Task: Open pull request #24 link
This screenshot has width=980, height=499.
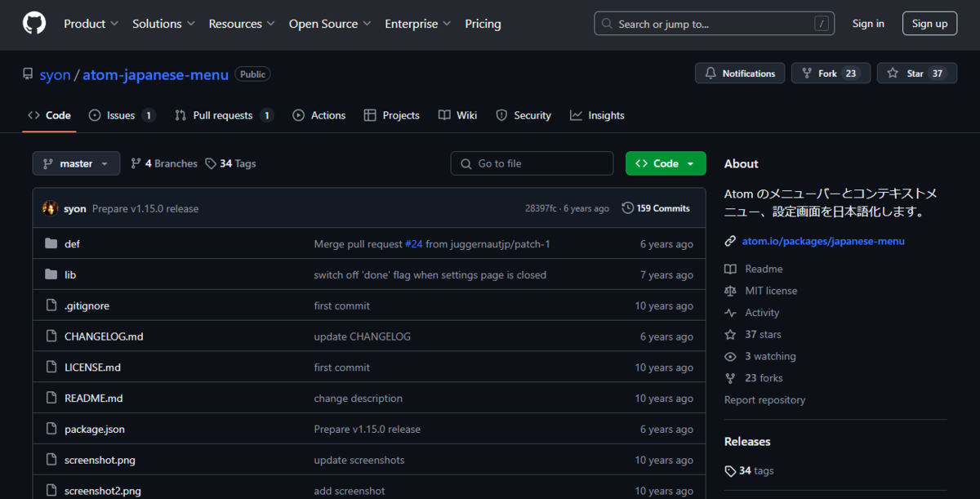Action: [413, 243]
